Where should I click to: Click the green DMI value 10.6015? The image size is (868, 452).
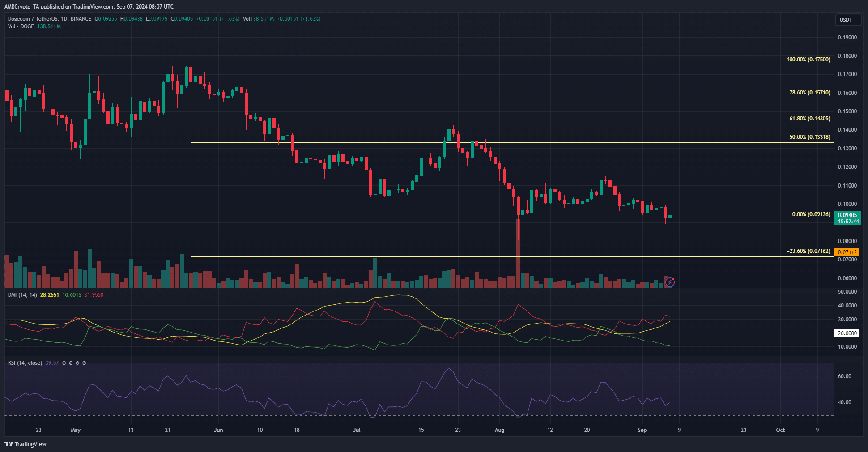(72, 295)
